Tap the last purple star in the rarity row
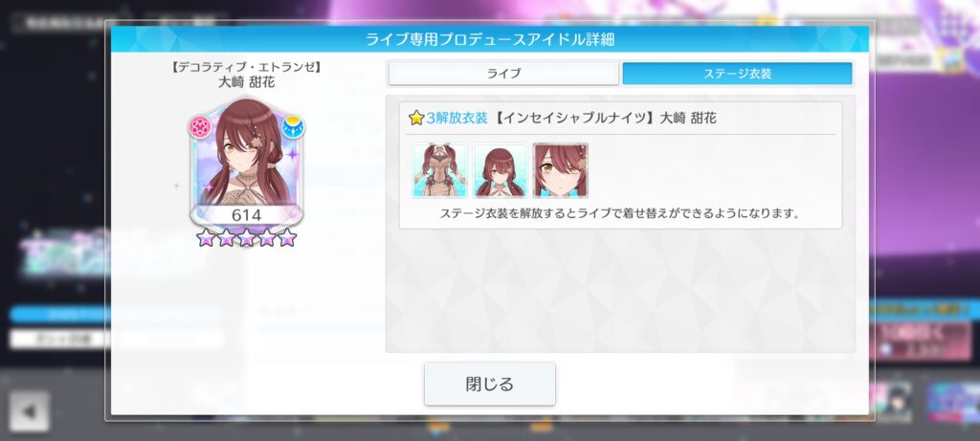This screenshot has height=441, width=980. tap(287, 237)
